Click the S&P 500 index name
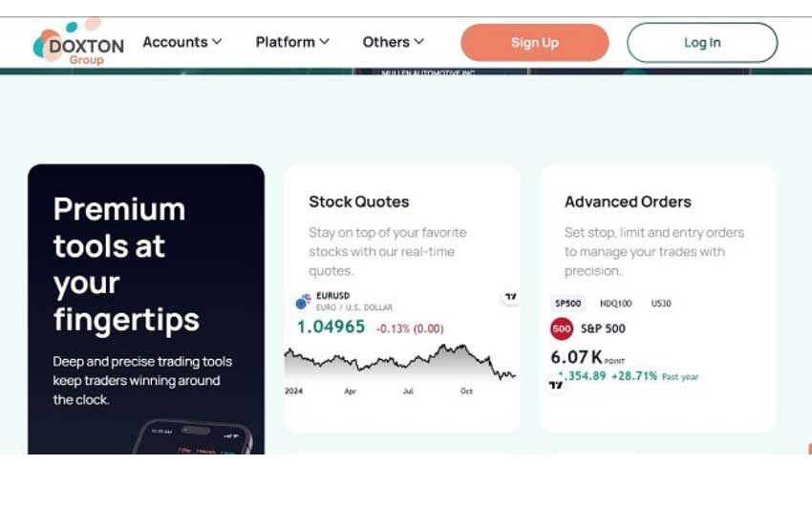 pos(603,329)
